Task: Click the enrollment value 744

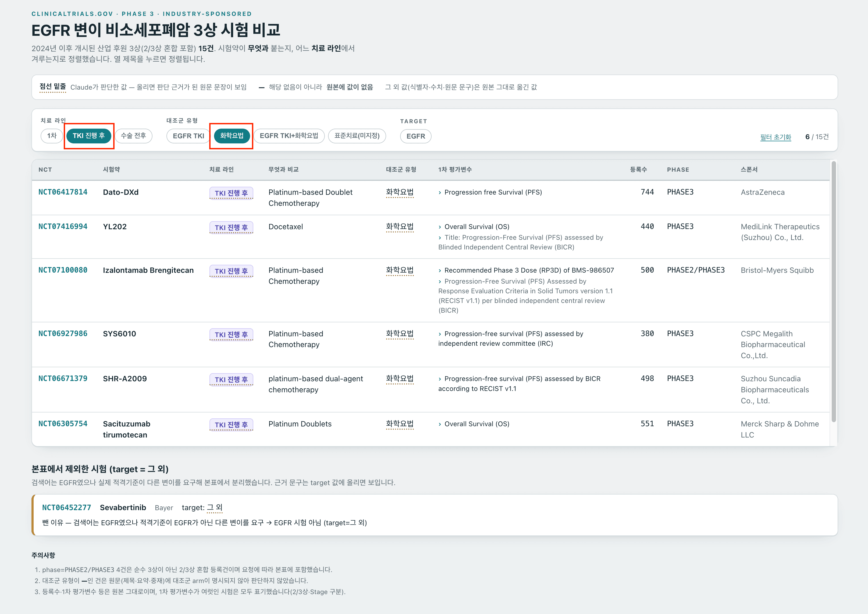Action: [x=647, y=192]
